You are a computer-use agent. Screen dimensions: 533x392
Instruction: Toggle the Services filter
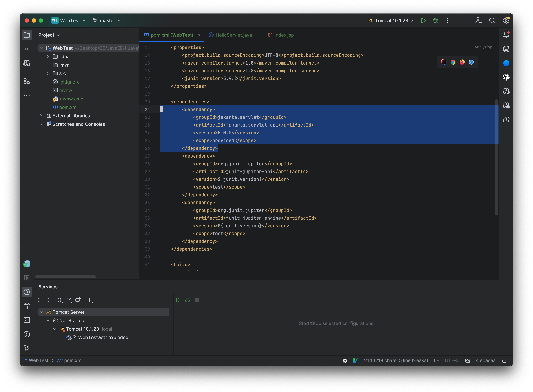[x=69, y=300]
